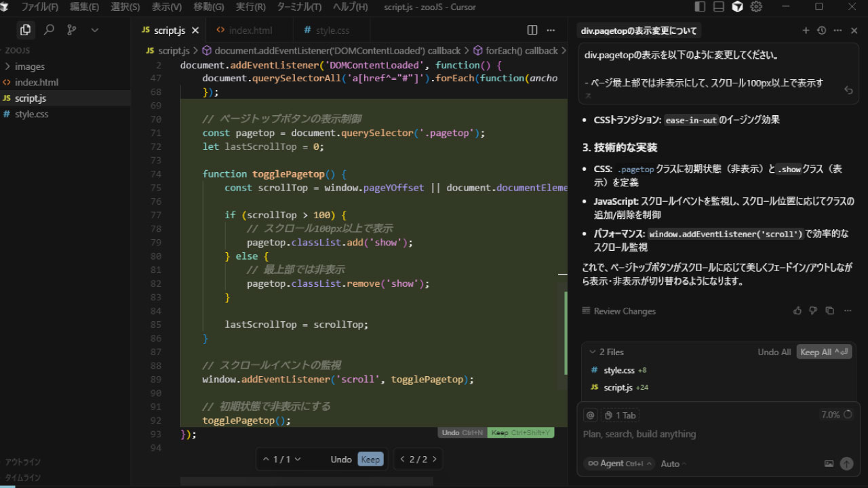Open the ファイル(F) menu
The image size is (868, 488).
click(39, 7)
